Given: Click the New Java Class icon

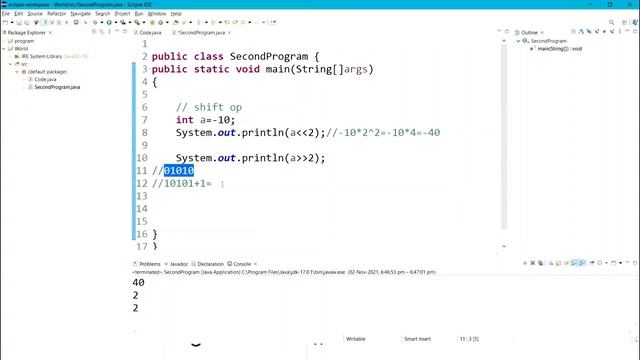Looking at the screenshot, I should coord(160,22).
